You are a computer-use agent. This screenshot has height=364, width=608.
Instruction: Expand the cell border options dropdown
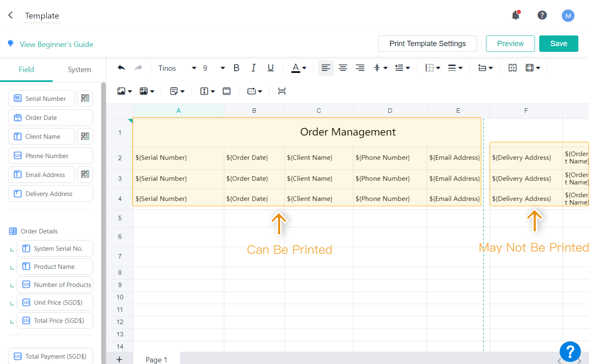[x=438, y=68]
